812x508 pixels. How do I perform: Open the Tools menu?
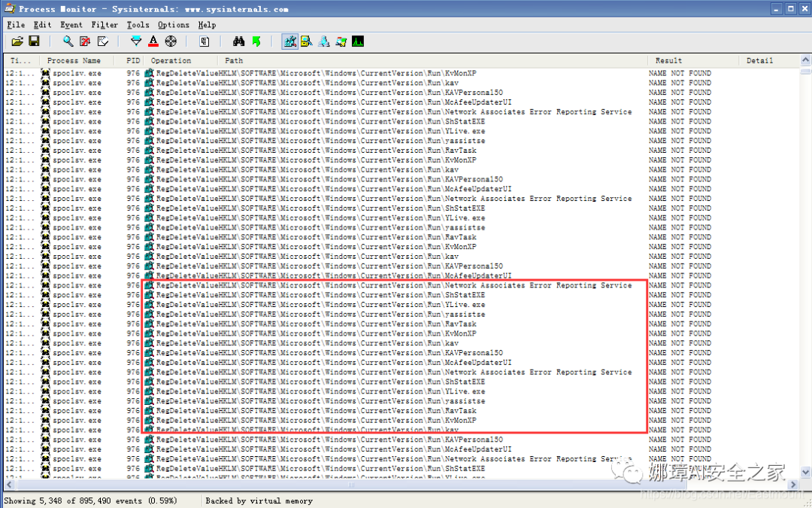[138, 25]
